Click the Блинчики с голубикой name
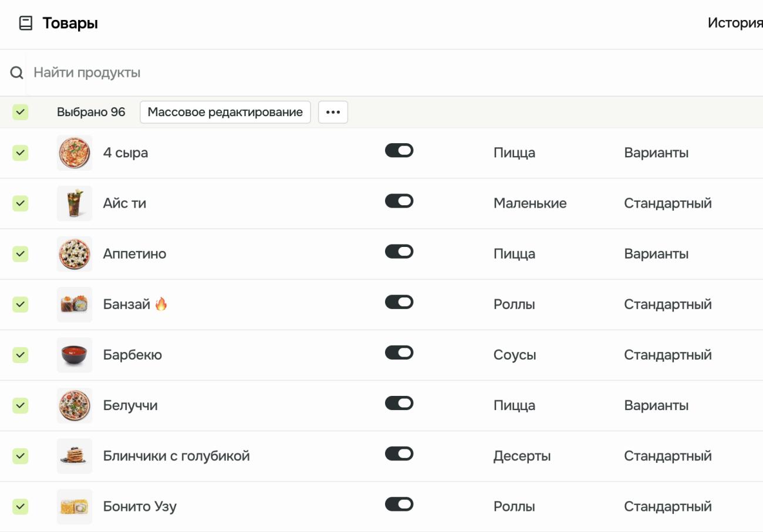This screenshot has width=763, height=532. click(x=177, y=456)
